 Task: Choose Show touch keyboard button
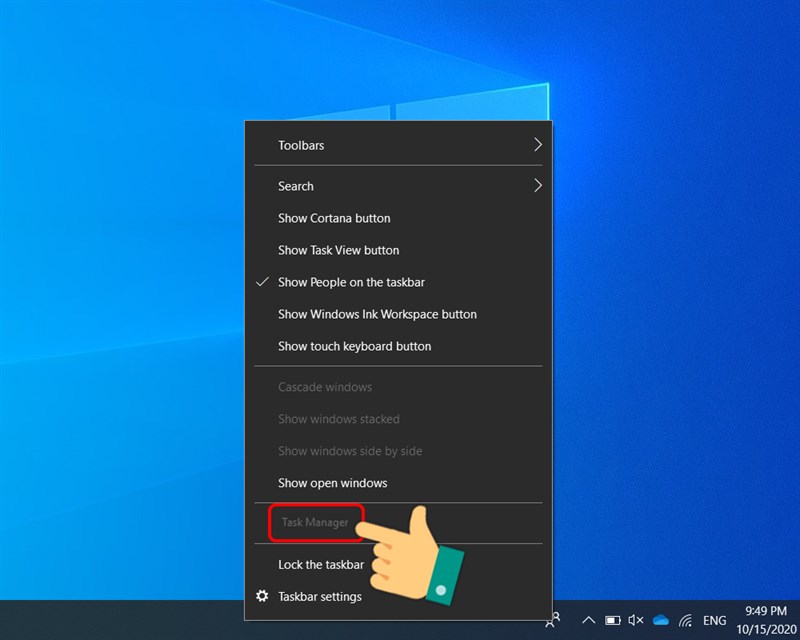(x=354, y=346)
